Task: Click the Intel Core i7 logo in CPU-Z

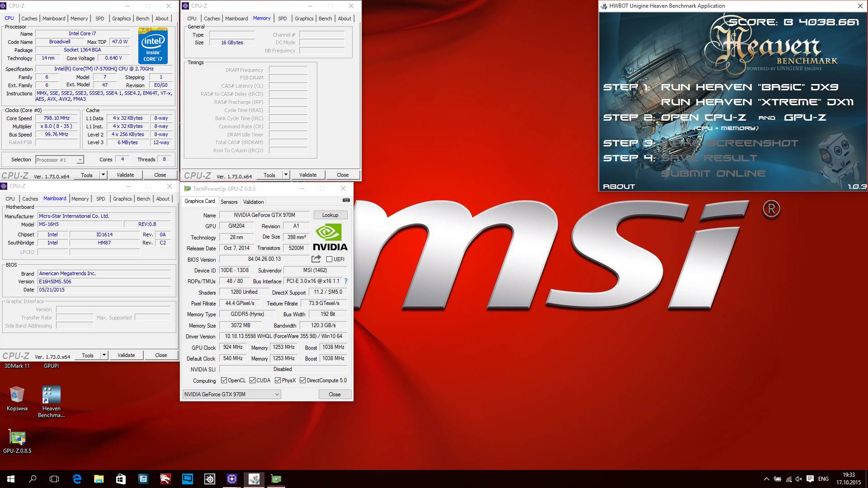Action: (x=153, y=46)
